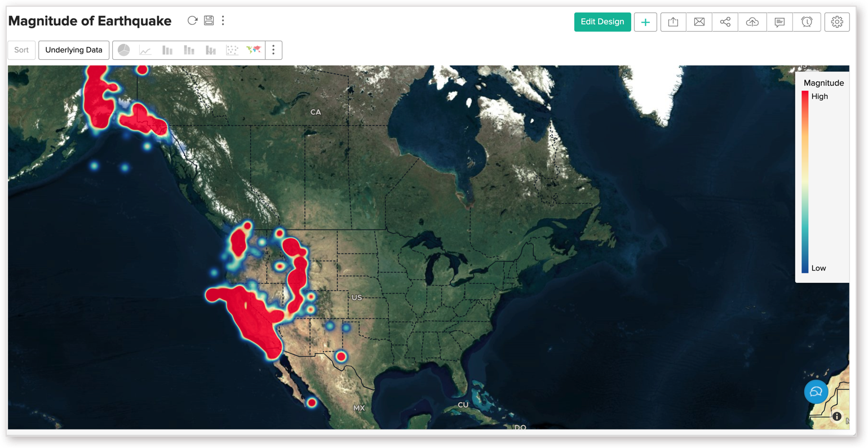
Task: Open the comments speech bubble icon
Action: (780, 22)
